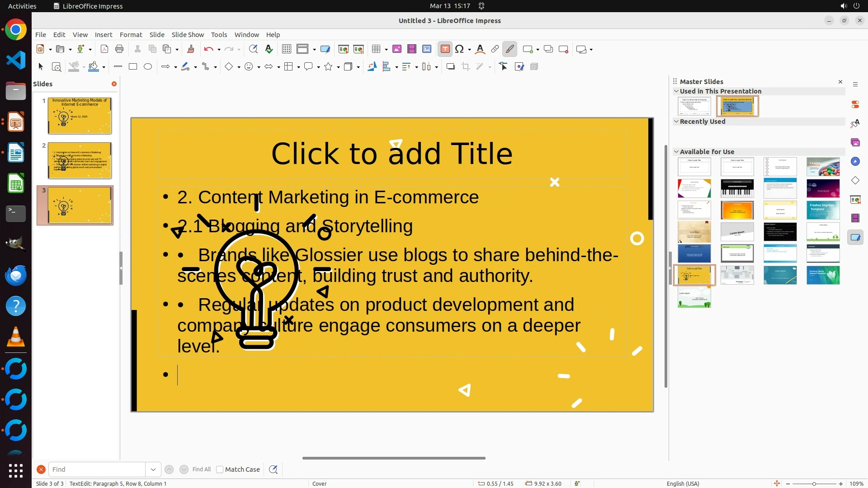Viewport: 868px width, 488px height.
Task: Enable the Match Case checkbox
Action: tap(220, 469)
